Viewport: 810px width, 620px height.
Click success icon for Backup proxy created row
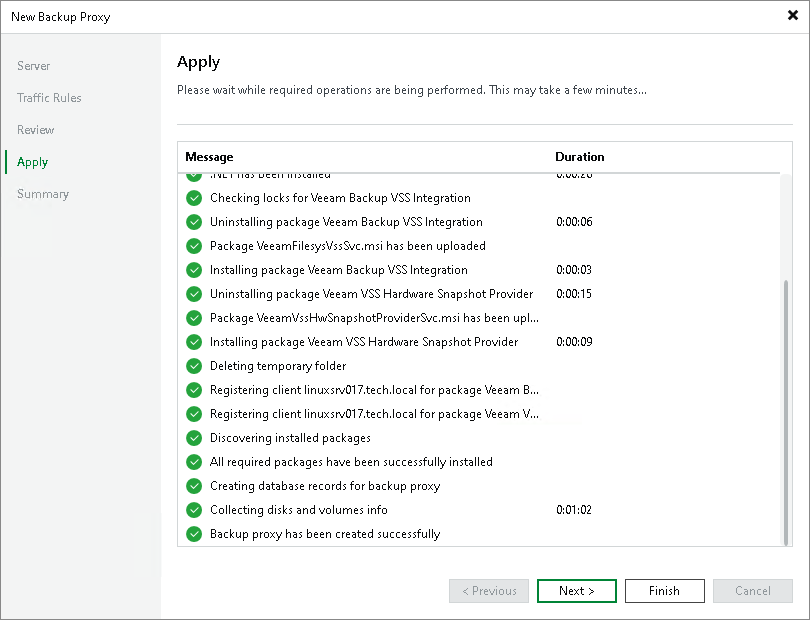point(194,534)
